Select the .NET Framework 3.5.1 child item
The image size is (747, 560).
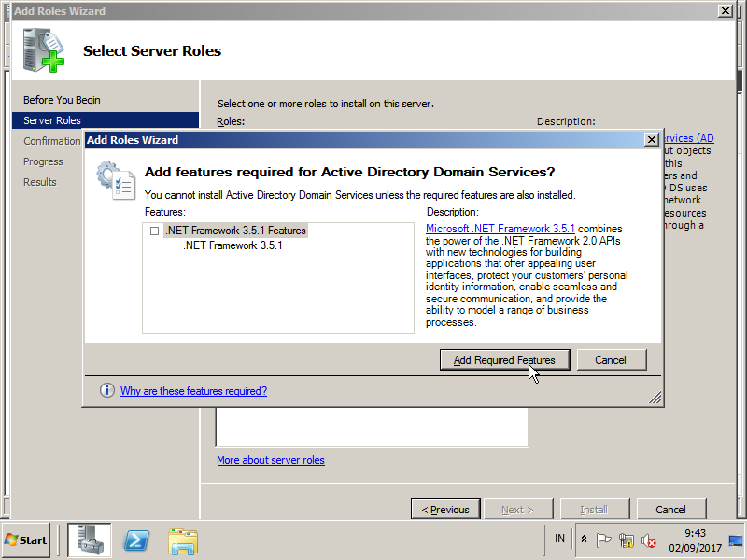coord(233,245)
